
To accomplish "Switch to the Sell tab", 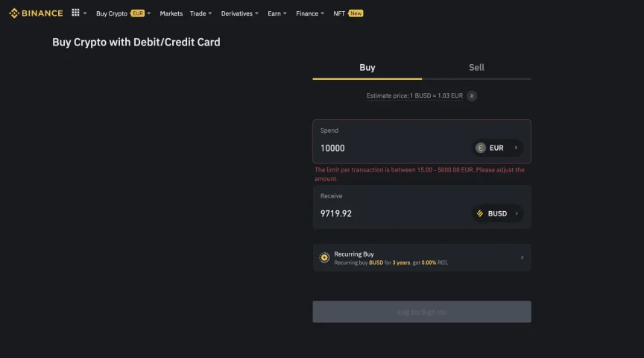I will point(476,67).
